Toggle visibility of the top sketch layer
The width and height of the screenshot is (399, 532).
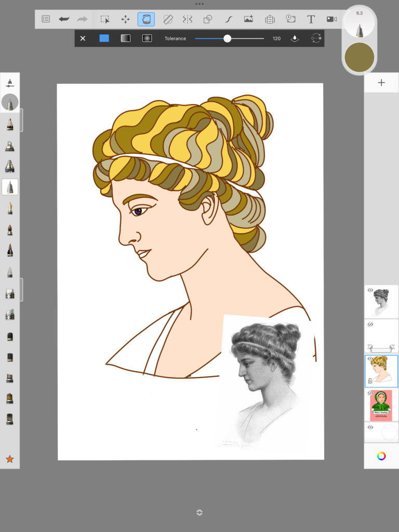(370, 290)
